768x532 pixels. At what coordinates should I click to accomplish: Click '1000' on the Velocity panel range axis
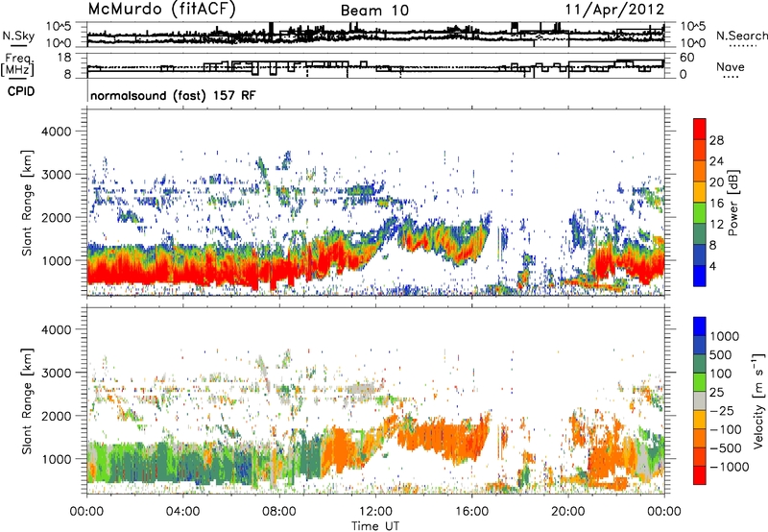pos(56,459)
